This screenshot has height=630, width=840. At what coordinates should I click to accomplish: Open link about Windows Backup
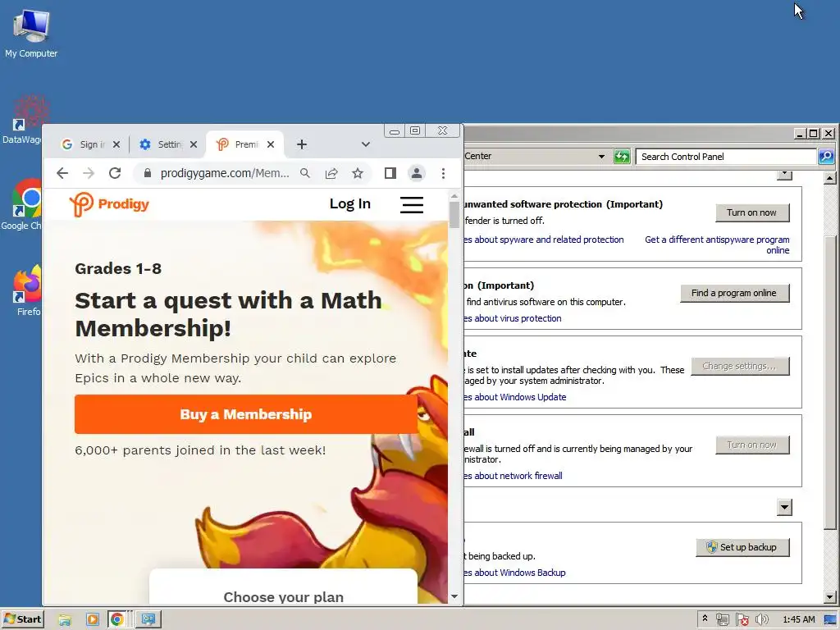pos(514,573)
